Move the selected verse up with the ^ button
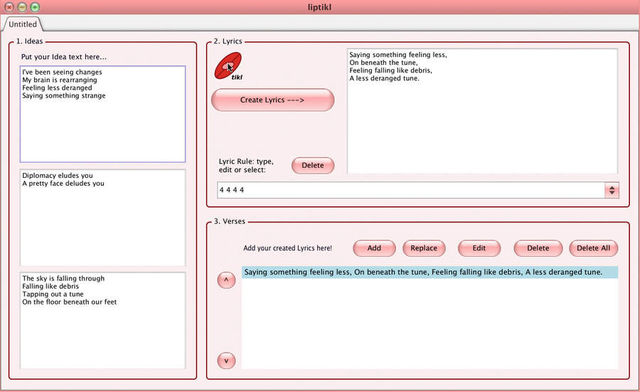The height and width of the screenshot is (392, 640). tap(226, 281)
